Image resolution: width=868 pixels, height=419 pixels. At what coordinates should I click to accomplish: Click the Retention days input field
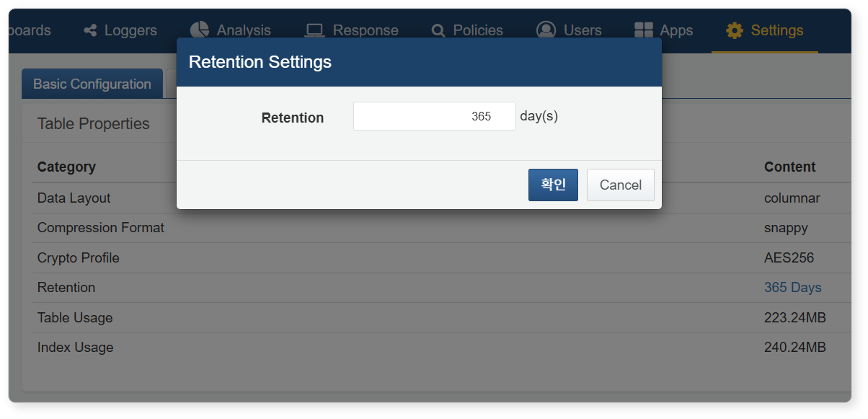click(x=434, y=116)
